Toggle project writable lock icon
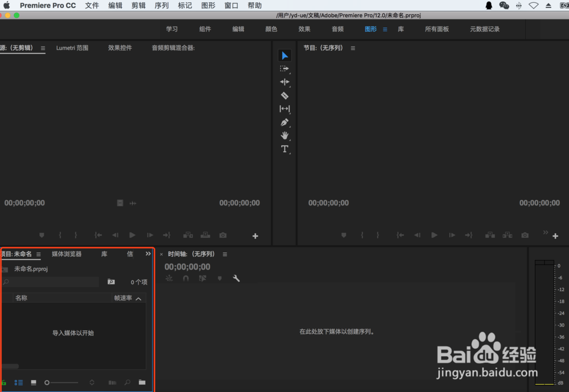The image size is (569, 392). point(3,382)
